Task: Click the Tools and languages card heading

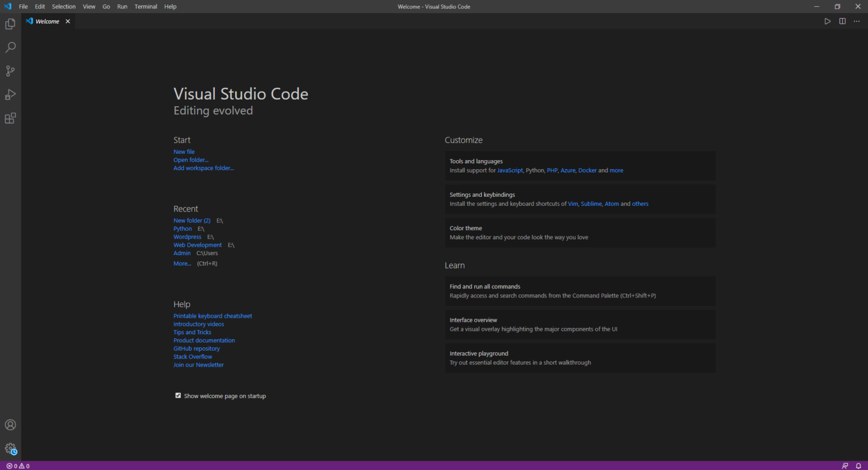Action: pyautogui.click(x=476, y=161)
